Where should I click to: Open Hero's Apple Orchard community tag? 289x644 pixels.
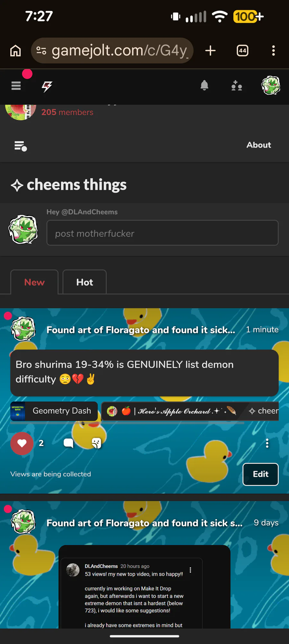click(x=172, y=411)
